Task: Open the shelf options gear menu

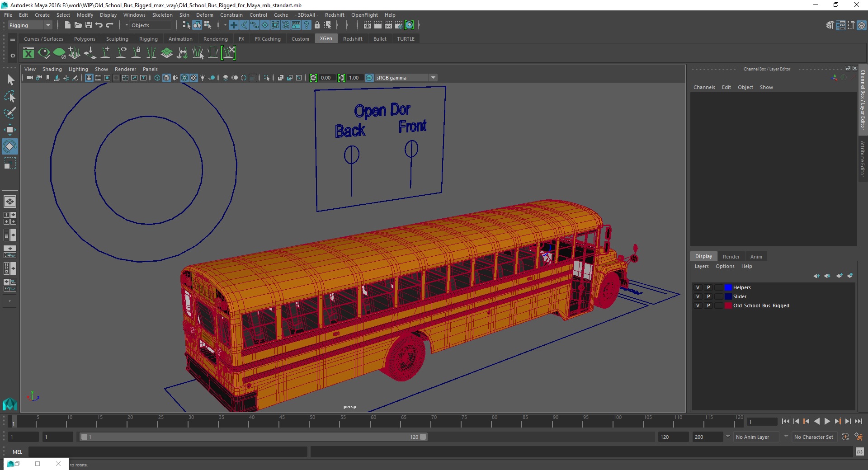Action: (13, 56)
